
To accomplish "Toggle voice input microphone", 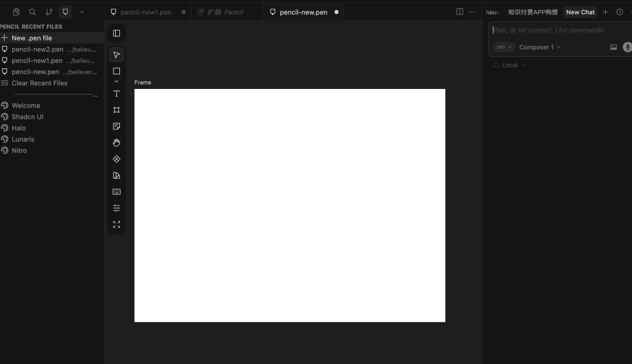I will [627, 47].
